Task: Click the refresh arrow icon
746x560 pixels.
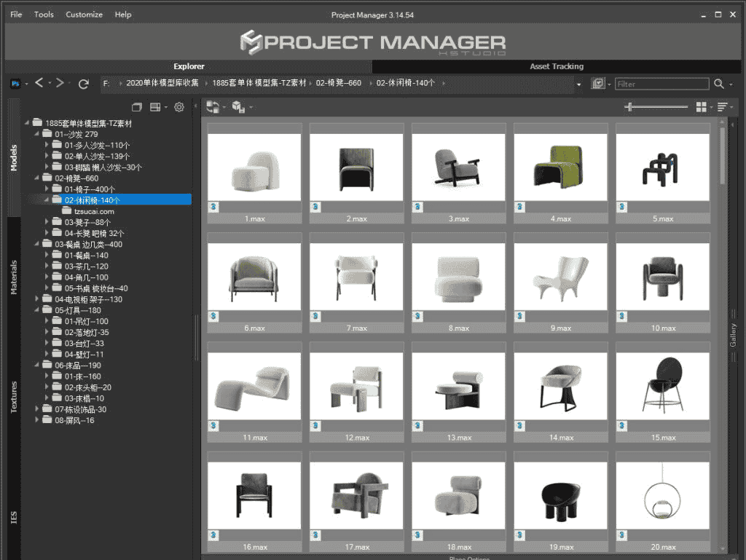Action: coord(84,84)
